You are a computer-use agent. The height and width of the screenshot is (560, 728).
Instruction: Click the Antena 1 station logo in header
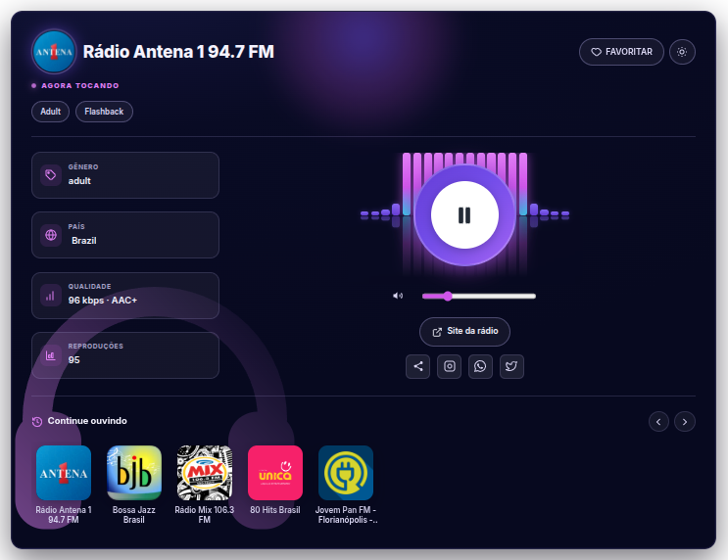[x=54, y=52]
